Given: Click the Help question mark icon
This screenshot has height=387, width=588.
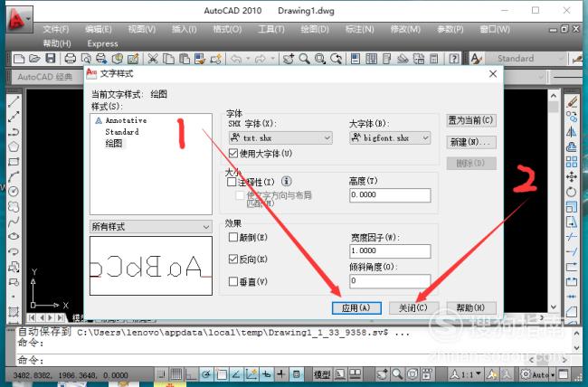Looking at the screenshot, I should pyautogui.click(x=454, y=59).
